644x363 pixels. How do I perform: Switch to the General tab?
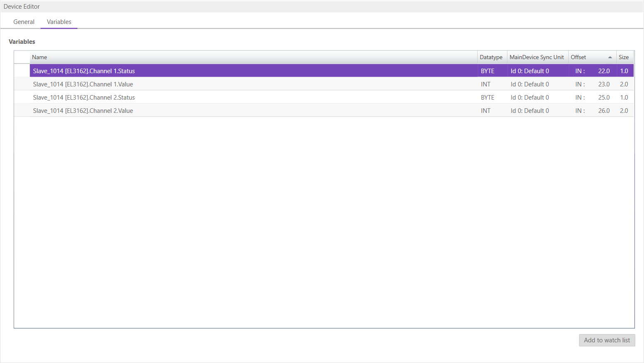24,22
